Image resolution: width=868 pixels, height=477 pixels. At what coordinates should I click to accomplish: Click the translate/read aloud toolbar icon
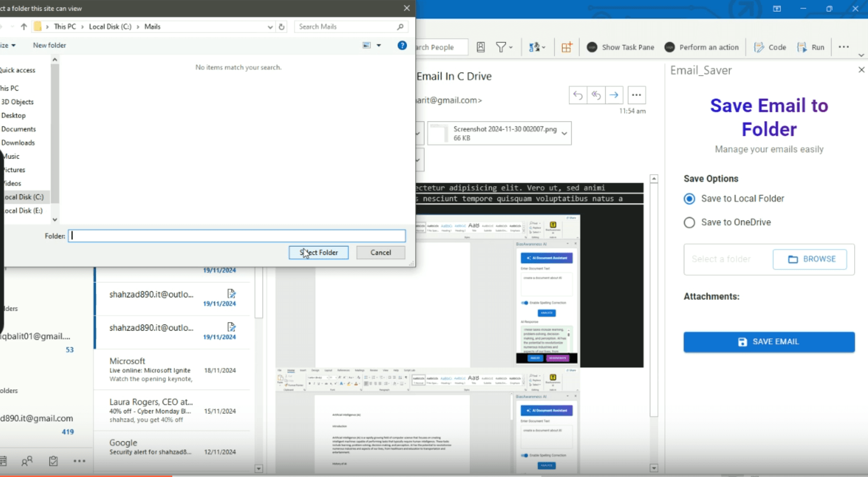click(537, 47)
